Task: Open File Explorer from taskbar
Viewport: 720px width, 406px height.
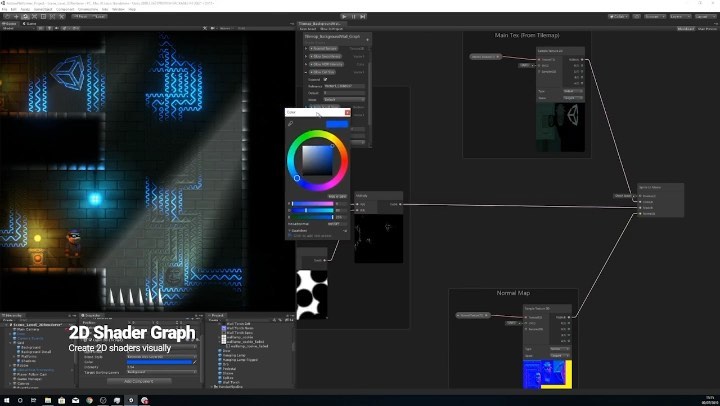Action: pos(48,400)
